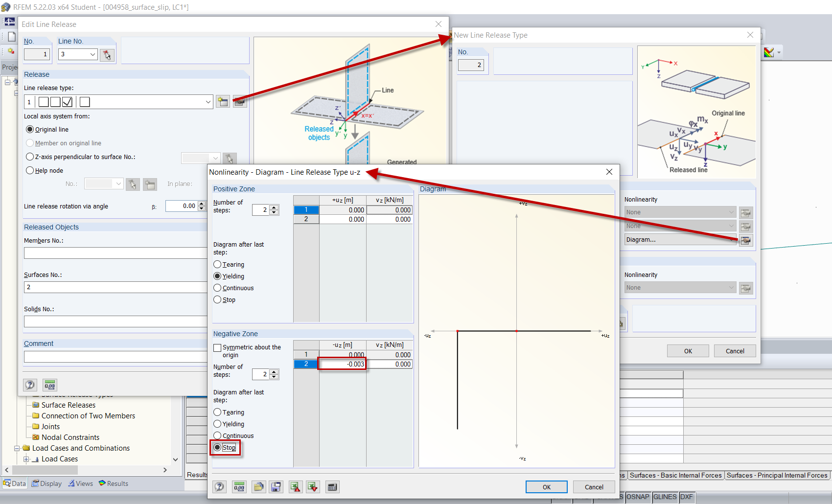Load saved diagram from folder icon
The width and height of the screenshot is (832, 504).
coord(259,487)
